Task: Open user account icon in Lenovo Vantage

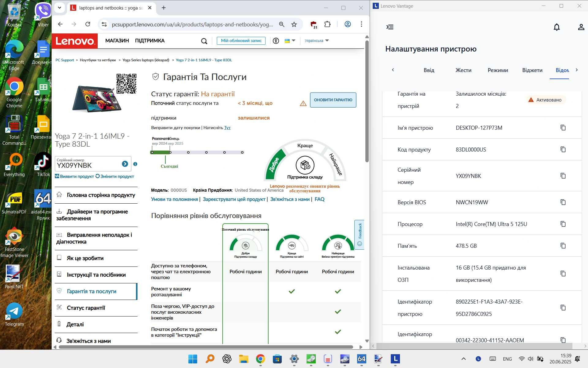Action: (x=581, y=27)
